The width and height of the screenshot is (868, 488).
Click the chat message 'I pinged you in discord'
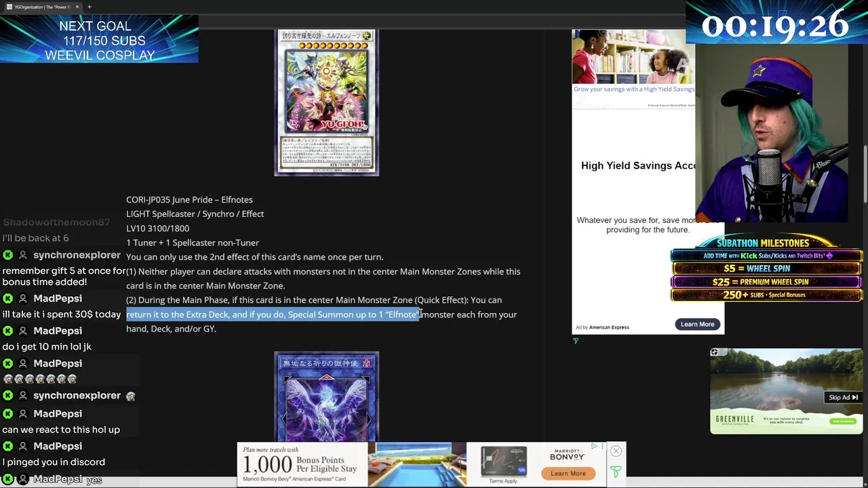pos(54,462)
